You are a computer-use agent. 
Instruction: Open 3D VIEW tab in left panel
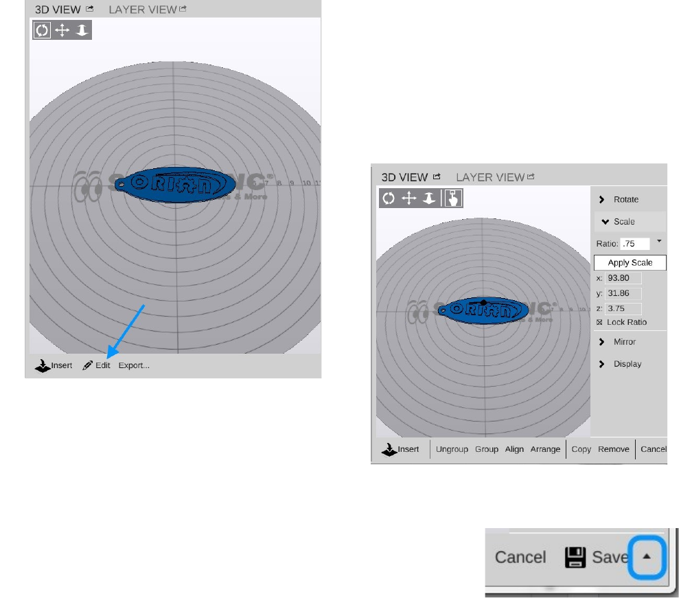[x=58, y=10]
